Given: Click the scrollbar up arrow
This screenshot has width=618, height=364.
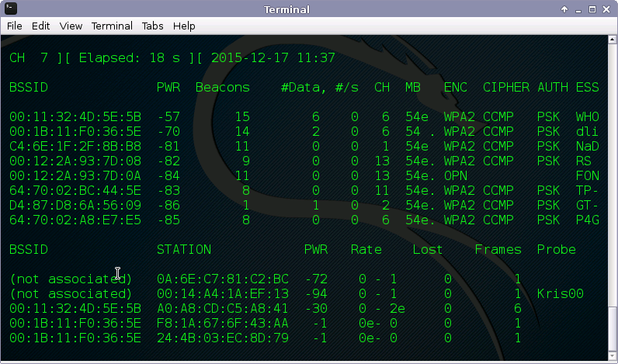Looking at the screenshot, I should point(613,39).
